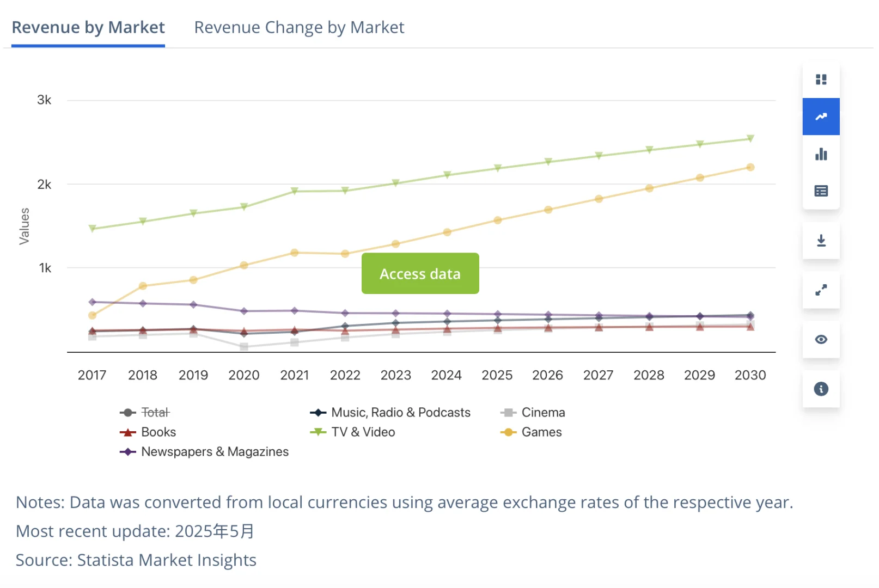Select the Revenue by Market tab
Image resolution: width=879 pixels, height=588 pixels.
[x=88, y=27]
